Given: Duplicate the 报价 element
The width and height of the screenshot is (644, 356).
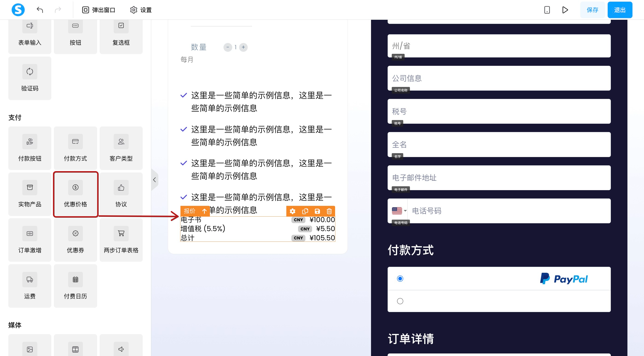Looking at the screenshot, I should click(305, 211).
